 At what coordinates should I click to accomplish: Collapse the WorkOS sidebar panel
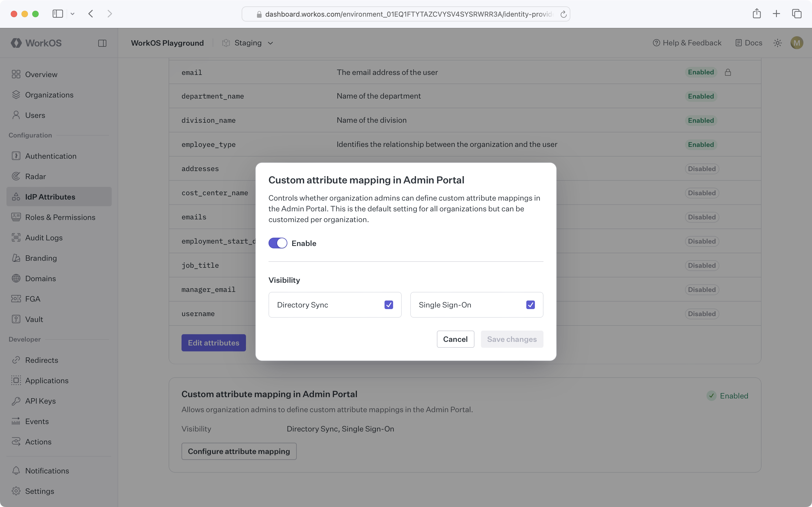tap(102, 43)
